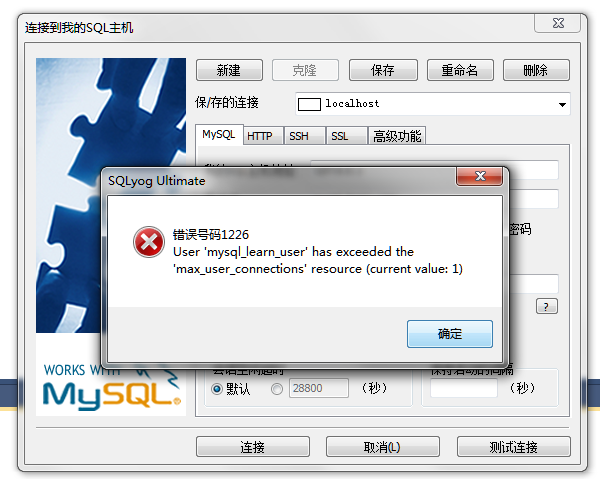Image resolution: width=600 pixels, height=479 pixels.
Task: Select the custom timeout radio button
Action: pos(277,389)
